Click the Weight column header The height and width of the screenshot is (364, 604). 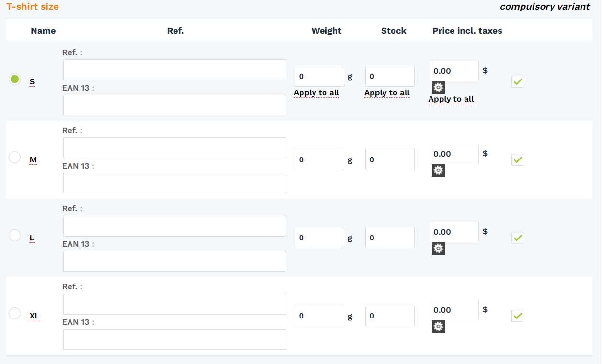pyautogui.click(x=326, y=31)
